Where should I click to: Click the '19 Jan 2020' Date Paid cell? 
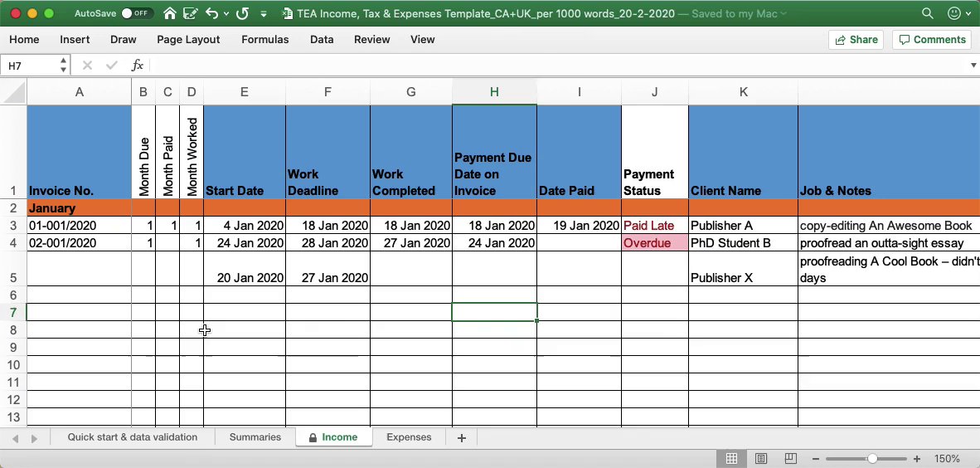pos(580,226)
